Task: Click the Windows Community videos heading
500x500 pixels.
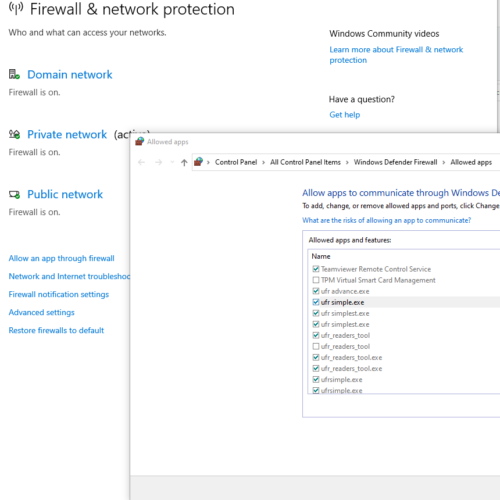Action: click(384, 34)
